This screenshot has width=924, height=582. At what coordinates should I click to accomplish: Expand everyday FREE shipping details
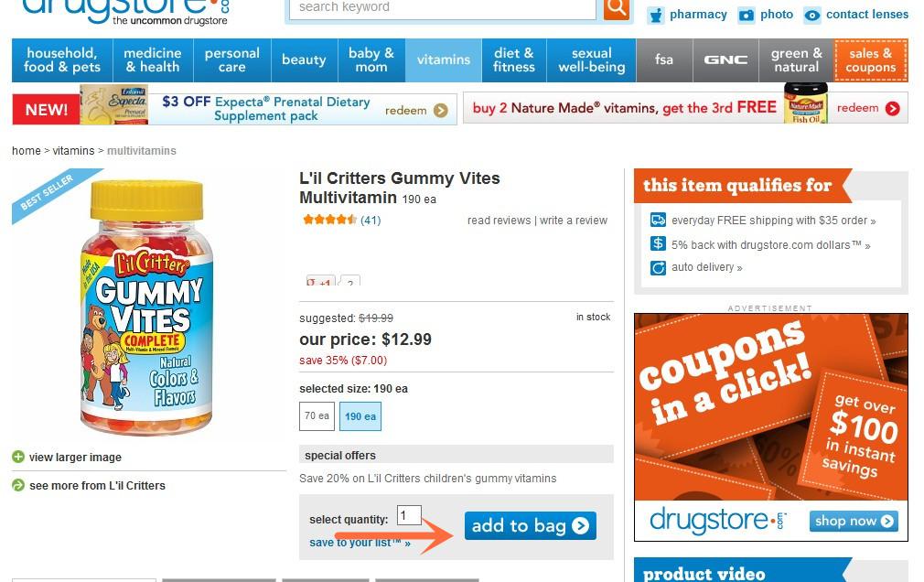[773, 221]
